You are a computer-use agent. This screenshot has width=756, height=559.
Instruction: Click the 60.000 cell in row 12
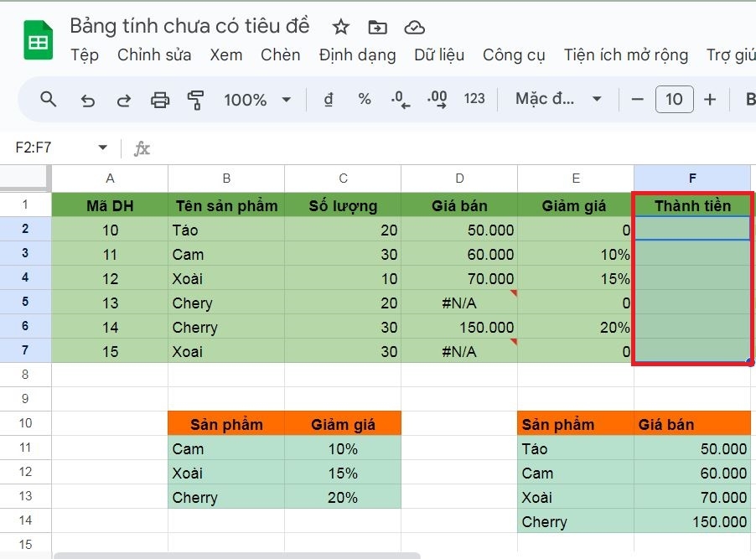tap(692, 473)
